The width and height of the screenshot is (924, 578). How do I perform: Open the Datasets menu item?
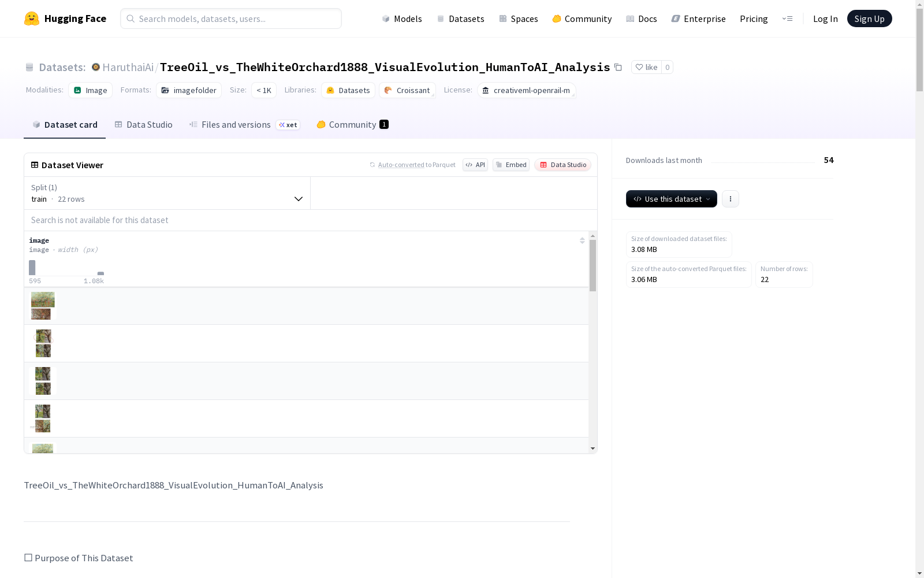460,18
